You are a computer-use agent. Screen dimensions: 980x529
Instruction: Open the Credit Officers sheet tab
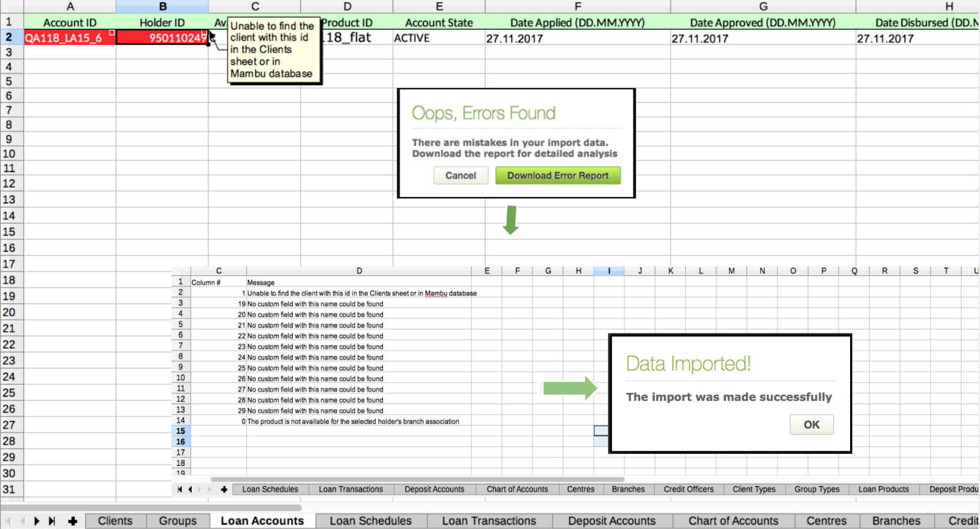(x=688, y=489)
